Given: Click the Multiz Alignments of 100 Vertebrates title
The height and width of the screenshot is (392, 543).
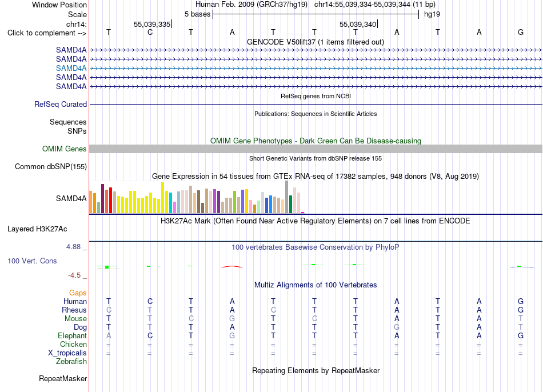Looking at the screenshot, I should 316,285.
